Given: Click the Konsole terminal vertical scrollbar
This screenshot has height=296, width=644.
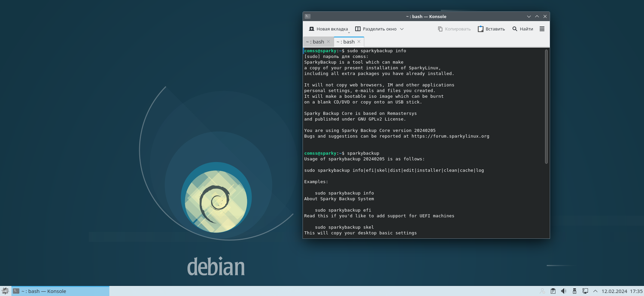Looking at the screenshot, I should (547, 106).
